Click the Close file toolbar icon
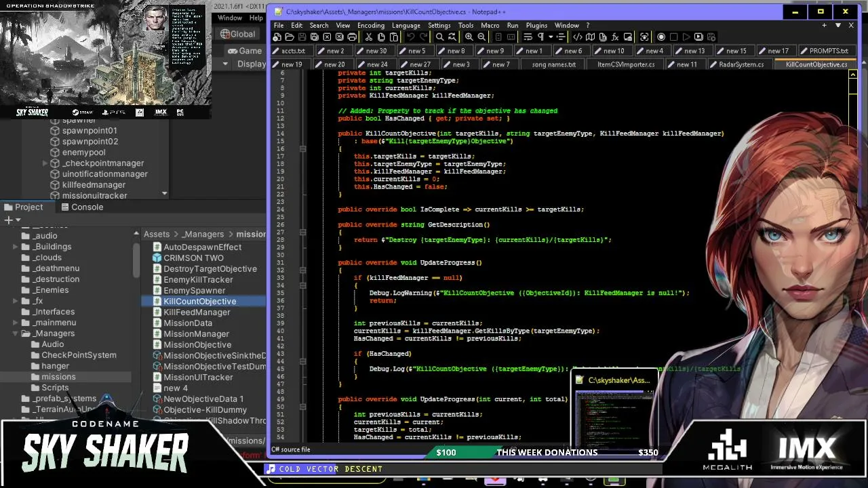 [x=327, y=37]
